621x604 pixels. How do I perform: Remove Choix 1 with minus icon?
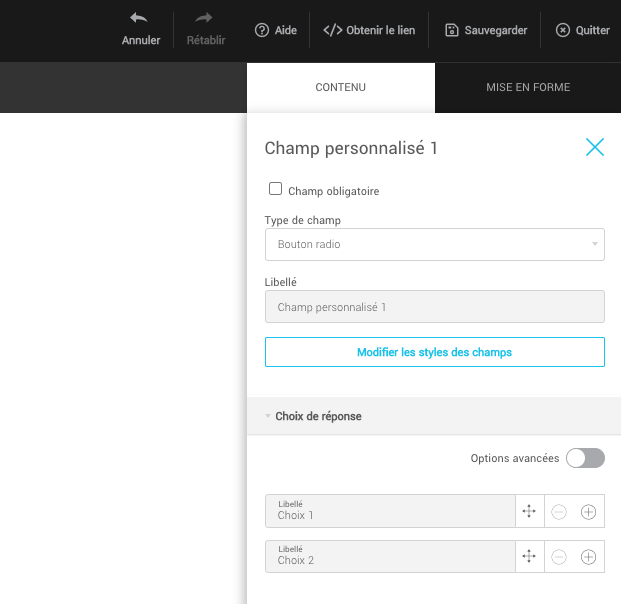click(559, 511)
